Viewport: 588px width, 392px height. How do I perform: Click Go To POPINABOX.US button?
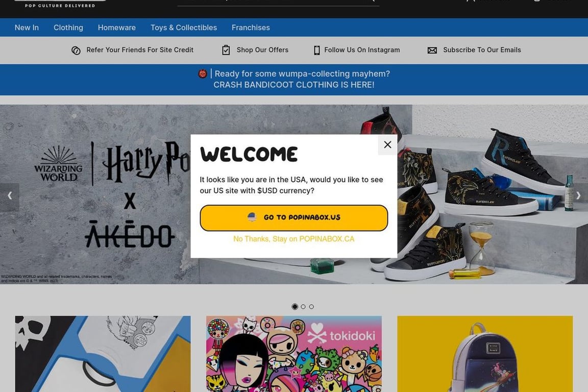coord(293,217)
